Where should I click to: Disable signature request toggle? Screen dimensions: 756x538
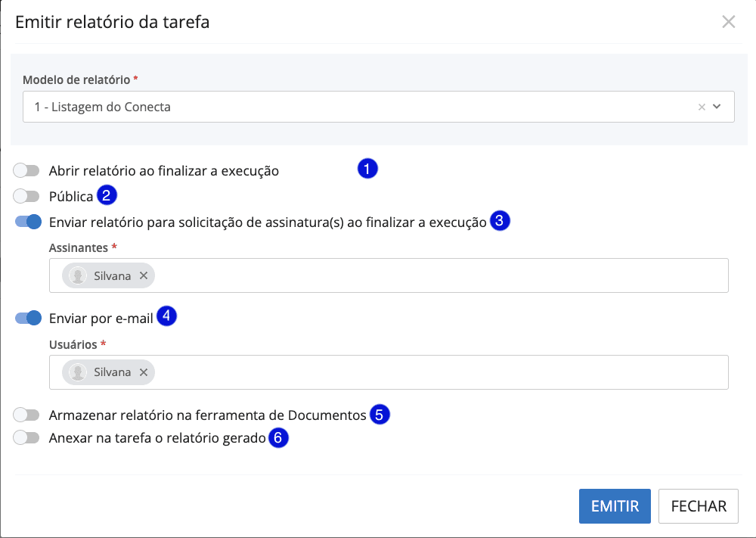(28, 222)
